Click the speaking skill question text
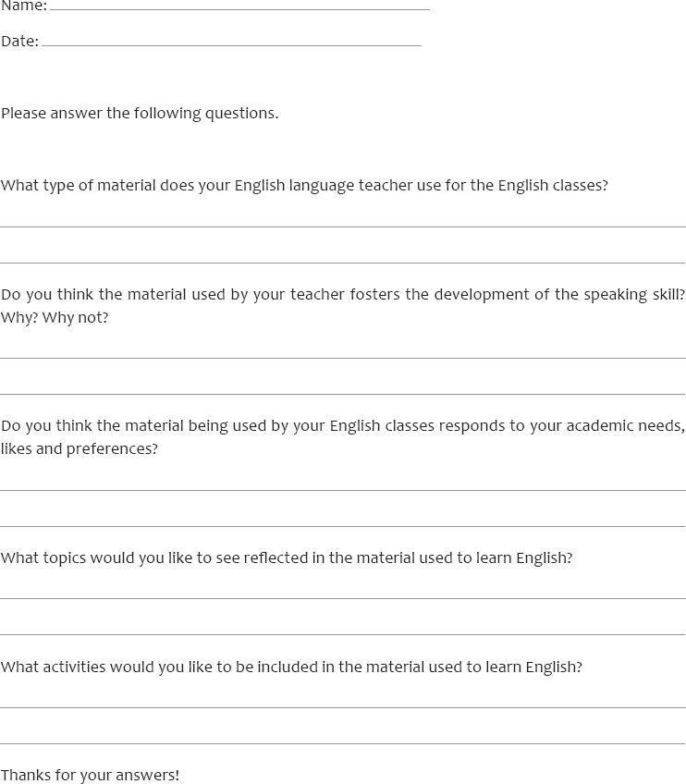 342,294
